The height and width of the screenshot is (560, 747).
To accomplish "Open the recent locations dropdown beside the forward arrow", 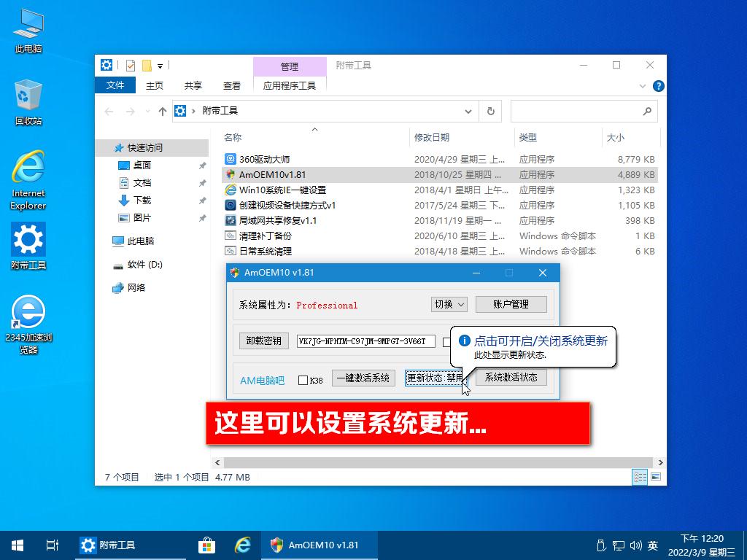I will [147, 112].
